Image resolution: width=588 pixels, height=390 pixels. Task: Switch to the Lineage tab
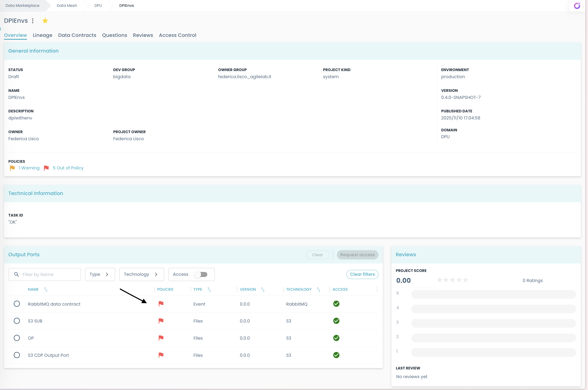[42, 35]
